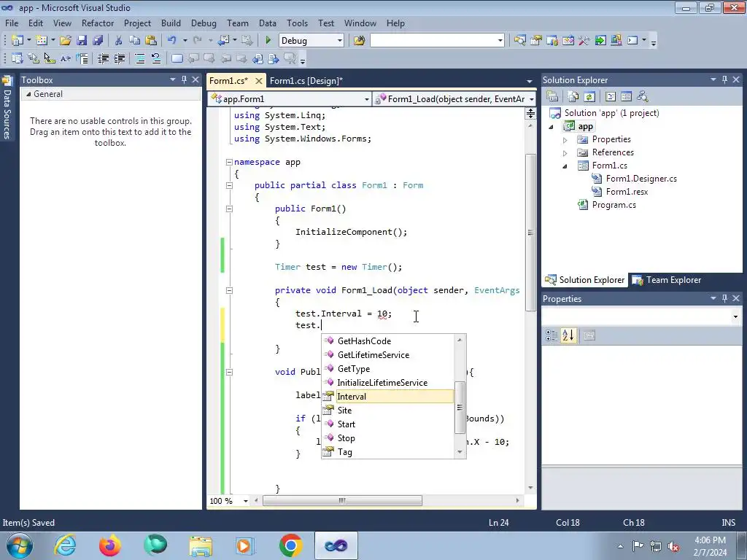747x560 pixels.
Task: Sort Properties panel alphabetically
Action: (568, 335)
